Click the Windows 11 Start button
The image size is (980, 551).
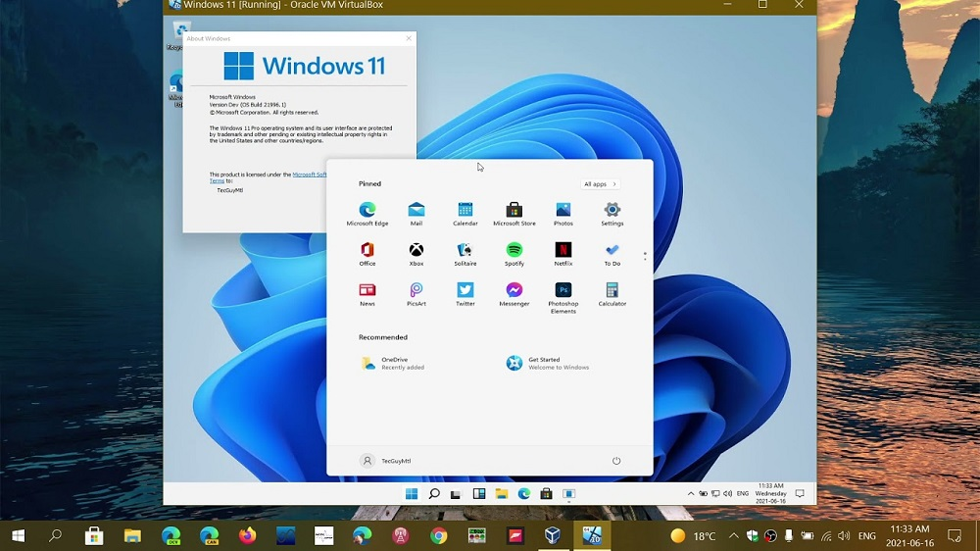coord(412,493)
